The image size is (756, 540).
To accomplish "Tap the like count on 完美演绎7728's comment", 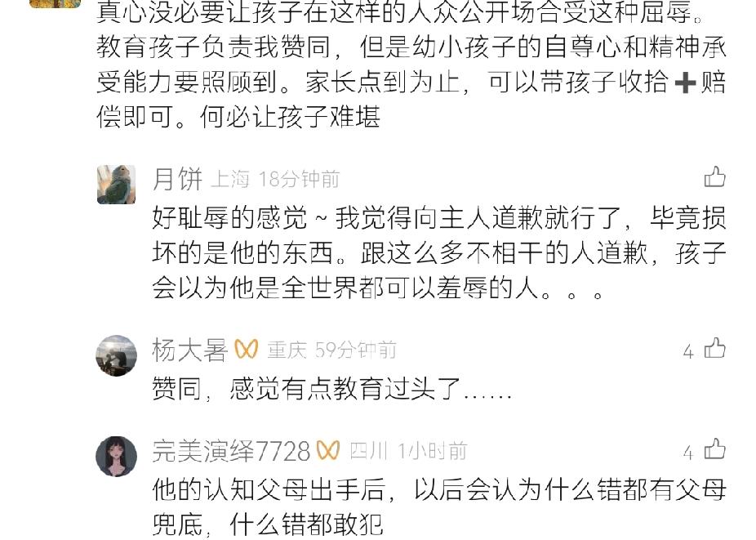I will (x=688, y=452).
